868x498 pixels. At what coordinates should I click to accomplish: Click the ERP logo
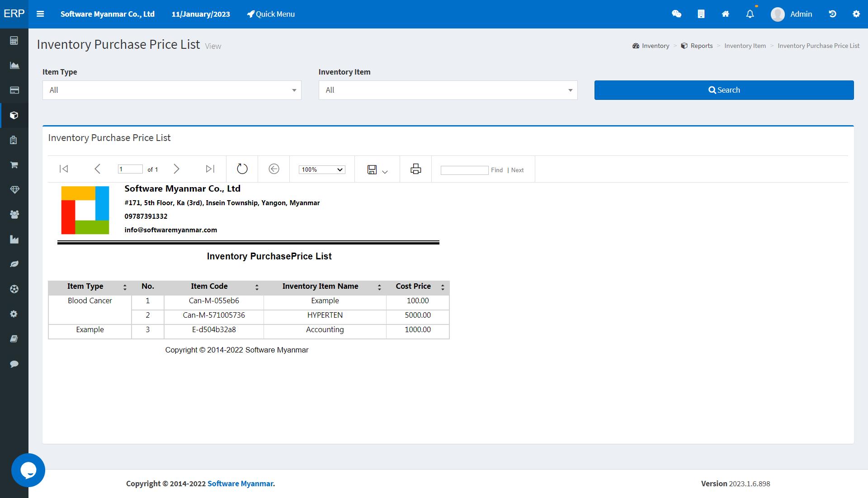pos(14,14)
